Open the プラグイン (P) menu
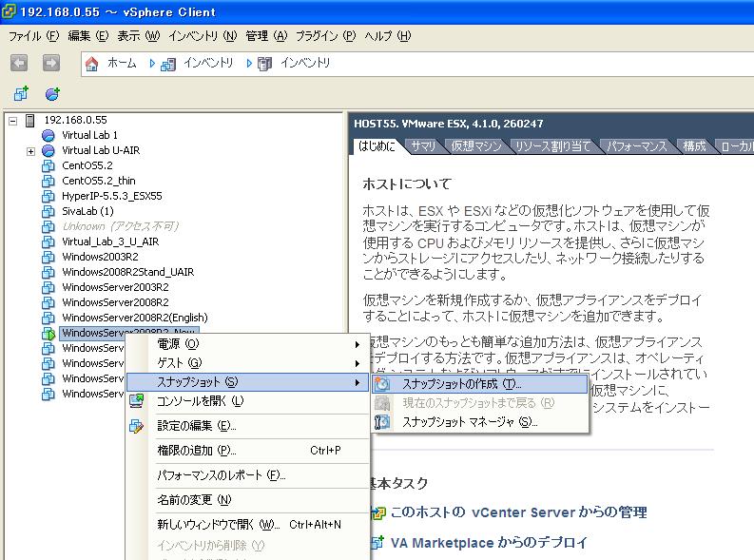The width and height of the screenshot is (754, 560). coord(325,36)
